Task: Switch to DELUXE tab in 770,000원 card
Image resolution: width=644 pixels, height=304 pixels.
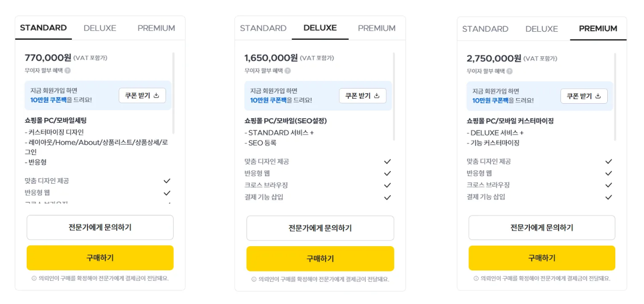Action: 100,28
